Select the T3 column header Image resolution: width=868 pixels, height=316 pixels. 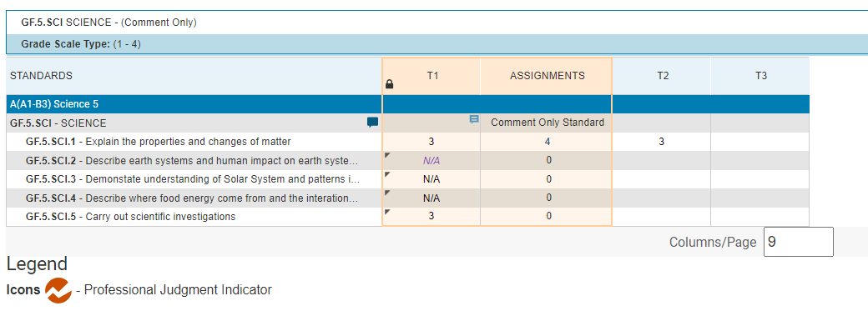click(760, 76)
